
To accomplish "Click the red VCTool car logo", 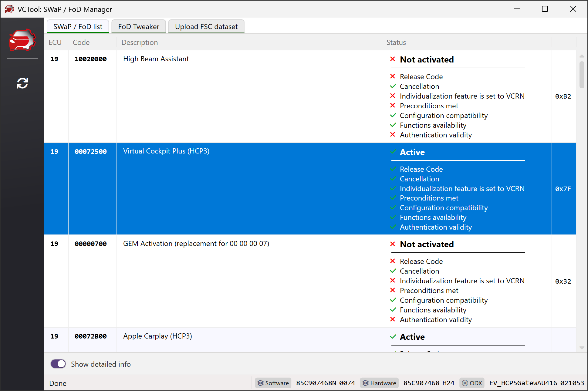I will click(x=22, y=40).
